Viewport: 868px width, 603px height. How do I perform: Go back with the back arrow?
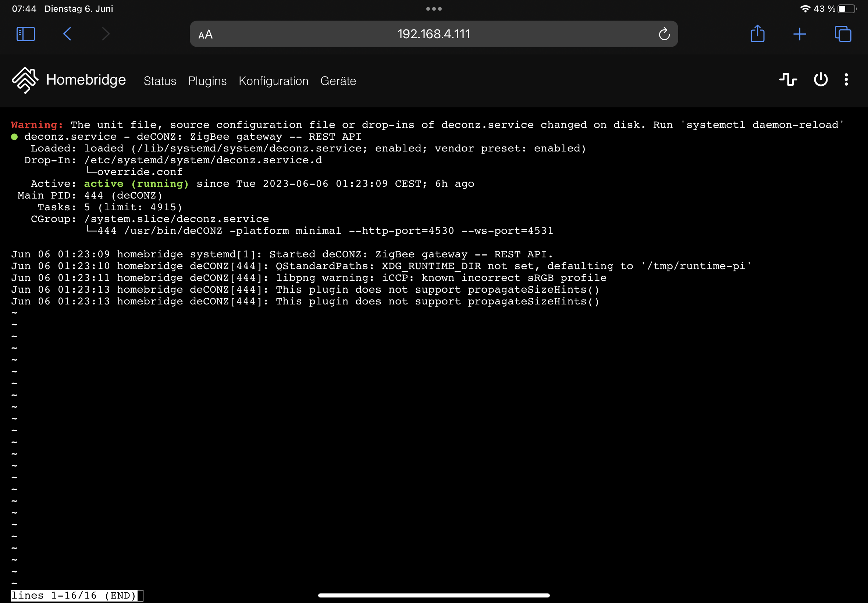[x=67, y=34]
